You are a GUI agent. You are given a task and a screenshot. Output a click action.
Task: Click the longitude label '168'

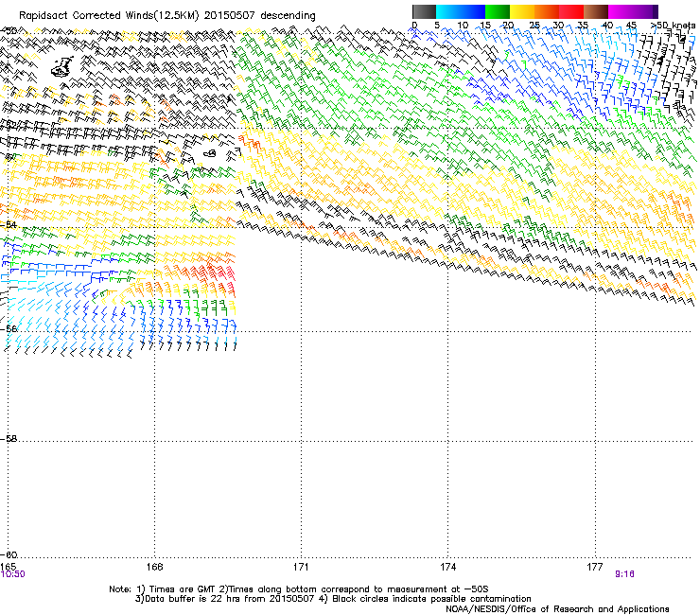click(x=154, y=567)
